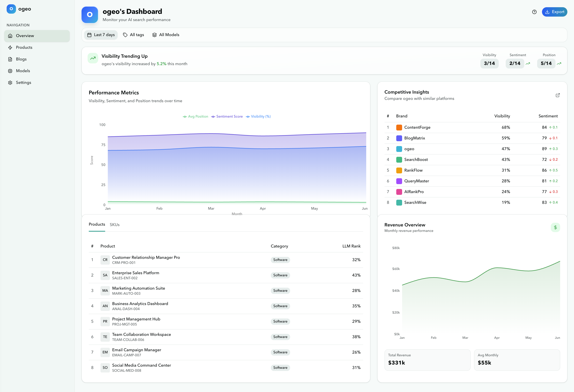Click the Models icon in navigation
The image size is (574, 392).
coord(10,71)
